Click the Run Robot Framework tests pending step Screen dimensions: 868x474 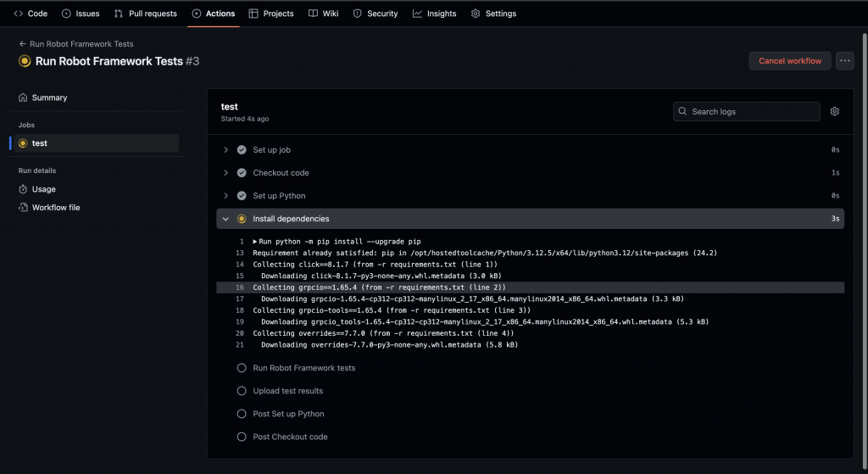coord(303,368)
